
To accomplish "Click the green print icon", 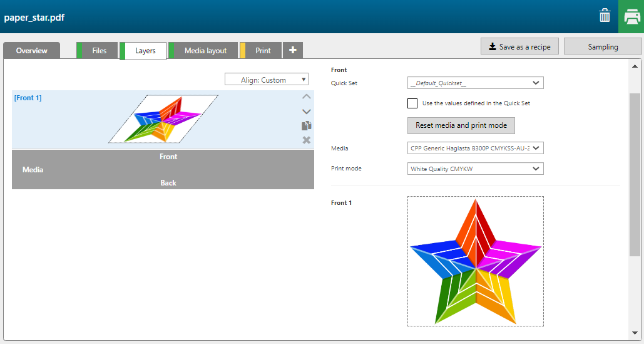I will click(631, 16).
